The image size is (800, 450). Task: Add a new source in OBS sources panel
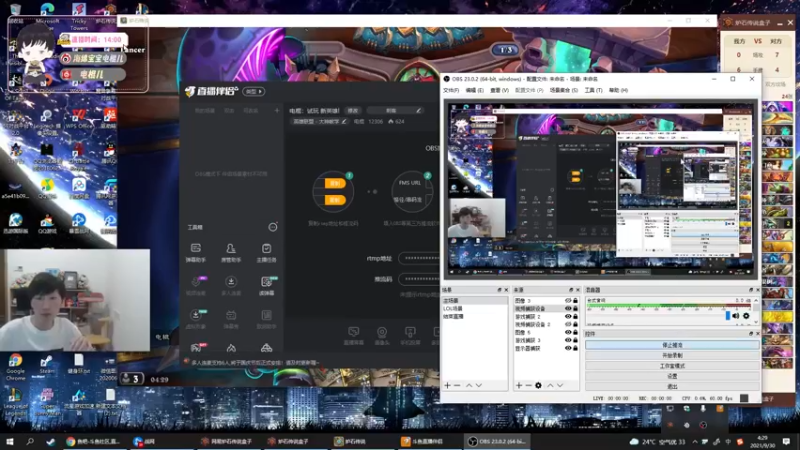tap(519, 385)
